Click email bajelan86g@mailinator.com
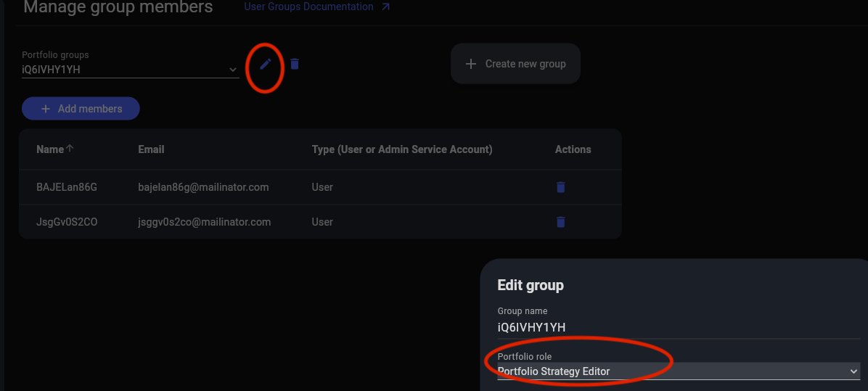 click(x=204, y=187)
